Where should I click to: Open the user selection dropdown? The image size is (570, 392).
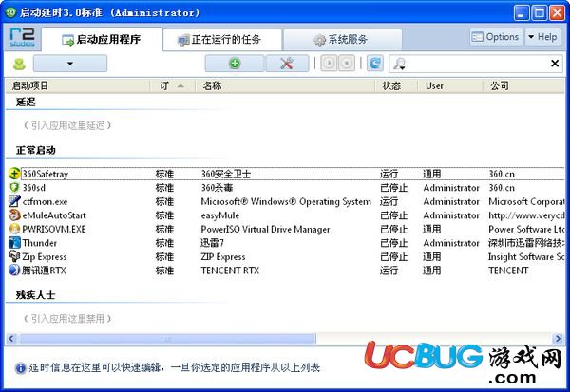(x=70, y=64)
